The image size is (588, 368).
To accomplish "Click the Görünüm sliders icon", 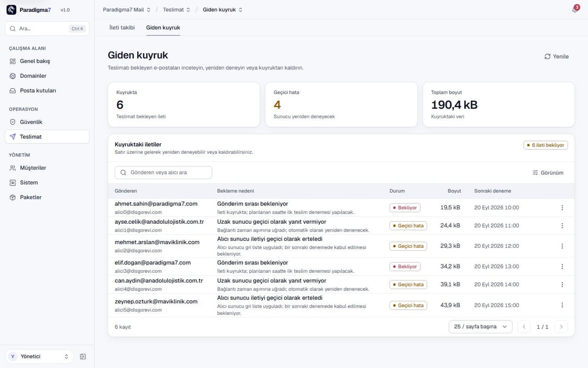I will tap(535, 173).
